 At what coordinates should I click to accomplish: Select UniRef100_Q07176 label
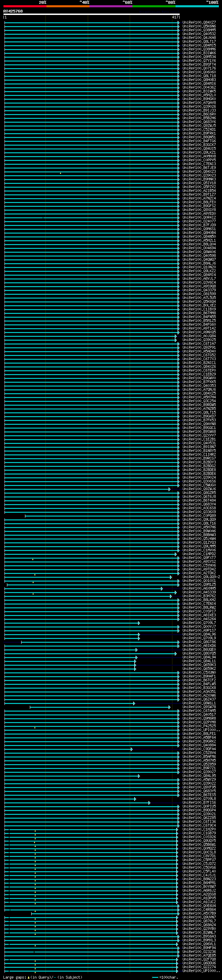coord(199,68)
